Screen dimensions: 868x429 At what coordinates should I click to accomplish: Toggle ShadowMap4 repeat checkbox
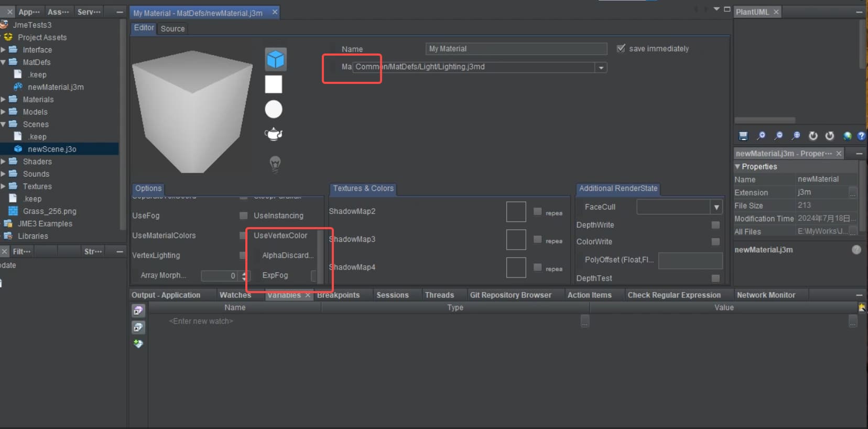[x=537, y=267]
